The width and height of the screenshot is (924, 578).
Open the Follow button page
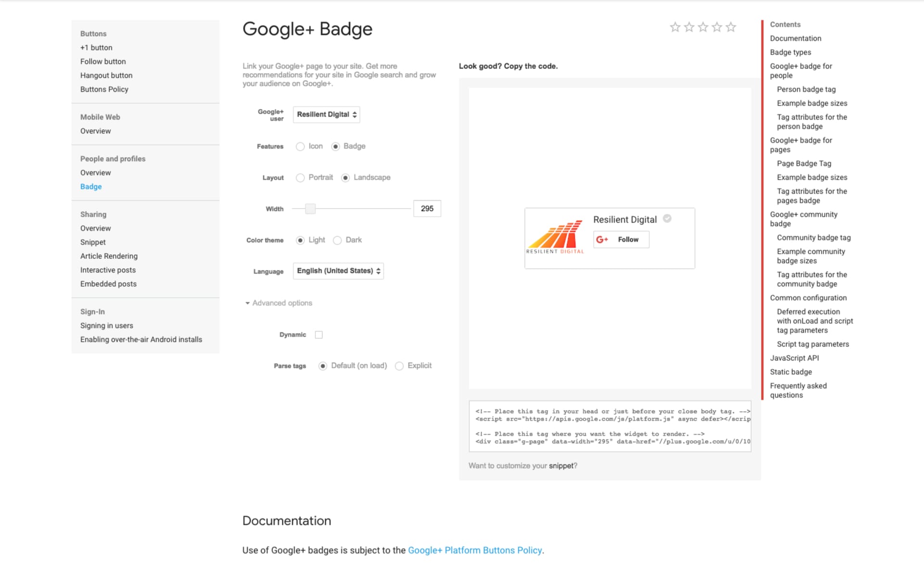pyautogui.click(x=103, y=62)
